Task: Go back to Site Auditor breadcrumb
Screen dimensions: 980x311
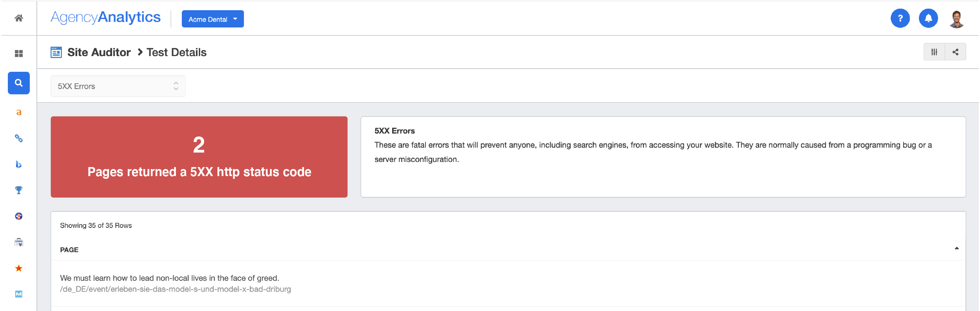Action: (99, 52)
